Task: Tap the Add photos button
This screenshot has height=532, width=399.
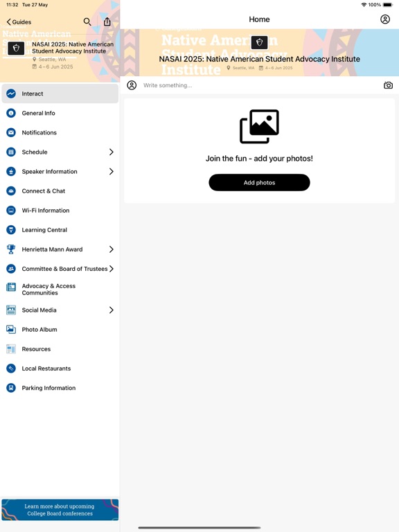Action: click(259, 183)
